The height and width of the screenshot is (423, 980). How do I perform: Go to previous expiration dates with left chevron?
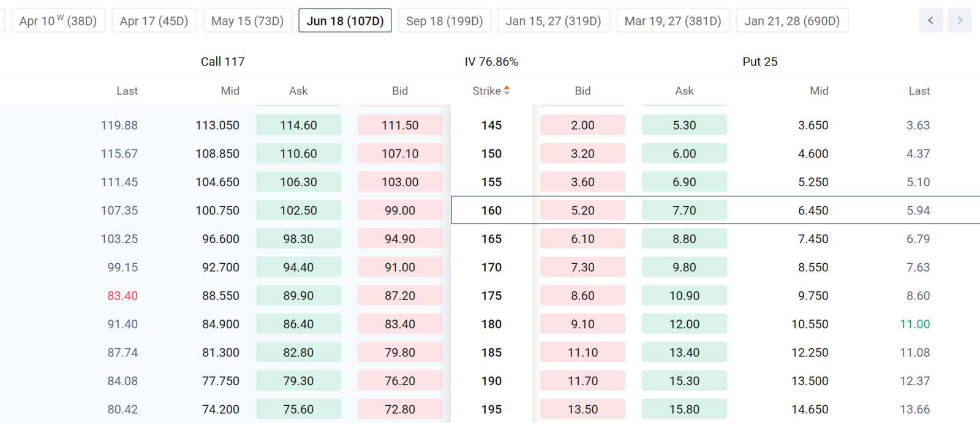(x=931, y=21)
